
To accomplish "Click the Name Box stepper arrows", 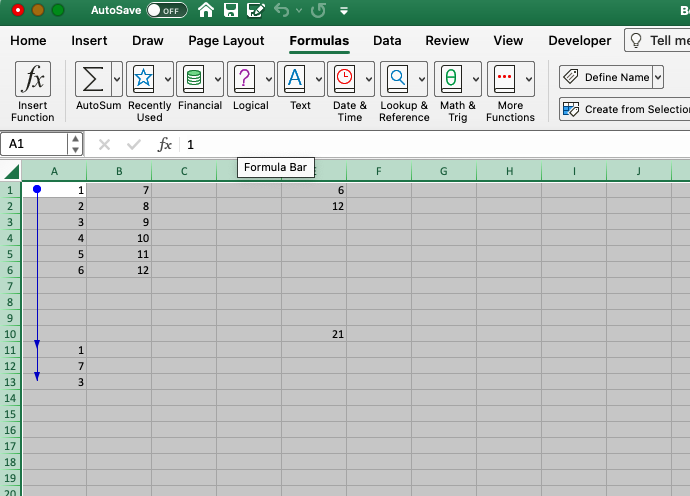I will click(75, 144).
